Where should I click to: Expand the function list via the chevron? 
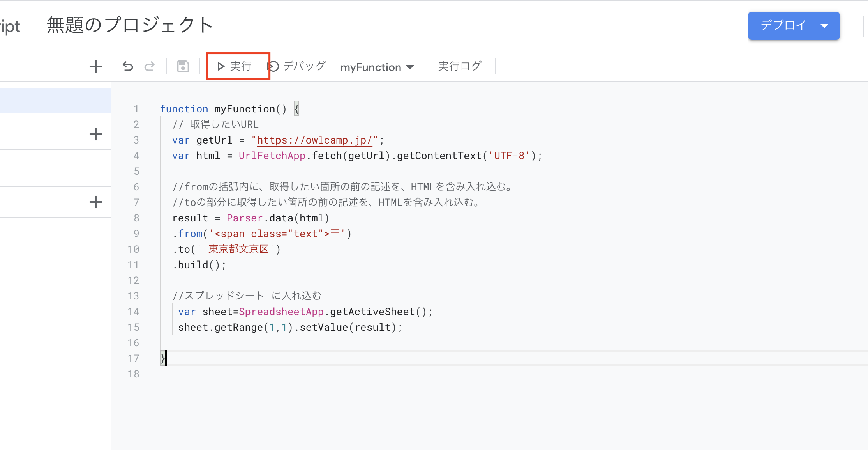(x=410, y=67)
